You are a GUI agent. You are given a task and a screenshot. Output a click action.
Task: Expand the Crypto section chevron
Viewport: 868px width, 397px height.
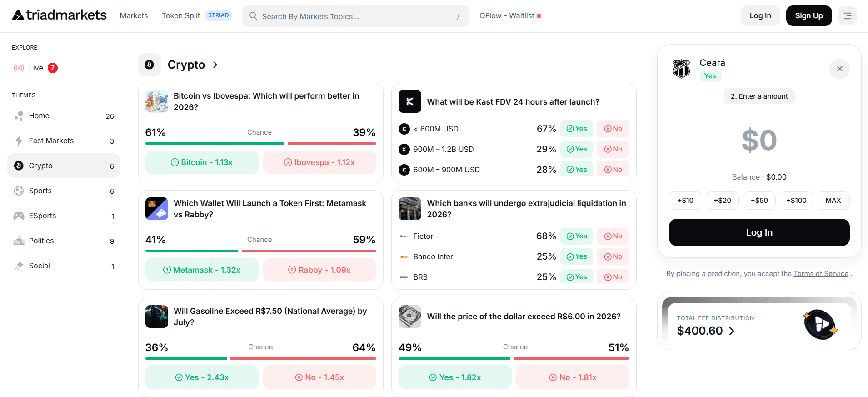click(215, 65)
